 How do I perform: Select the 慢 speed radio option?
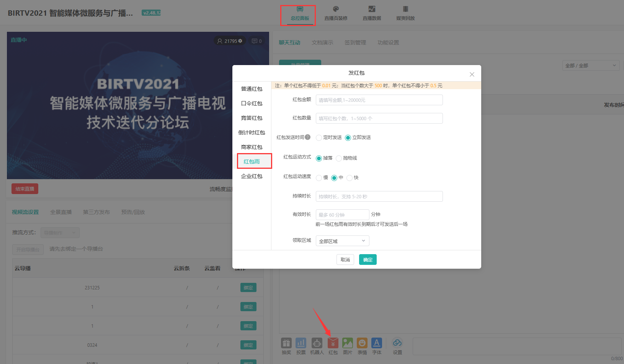point(319,178)
